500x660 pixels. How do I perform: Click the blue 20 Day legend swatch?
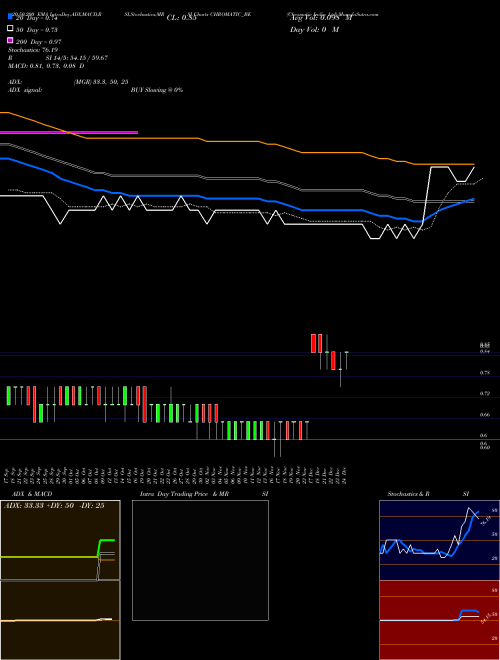(10, 16)
